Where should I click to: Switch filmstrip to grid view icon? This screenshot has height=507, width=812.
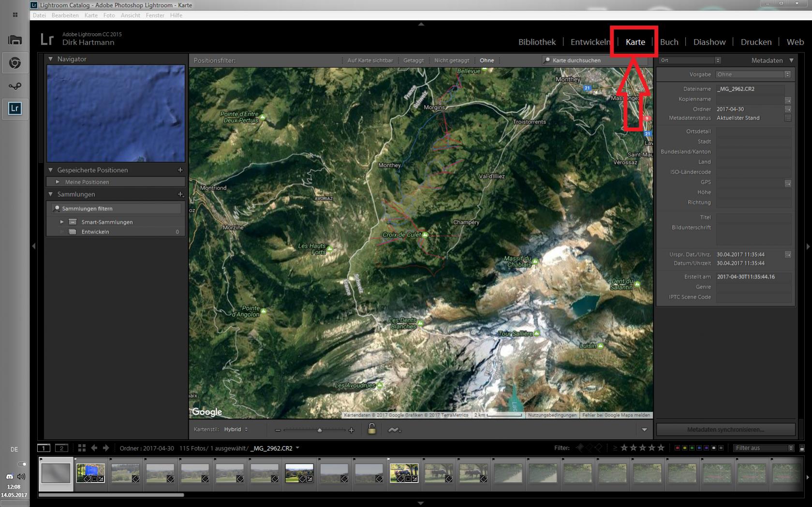[x=82, y=448]
